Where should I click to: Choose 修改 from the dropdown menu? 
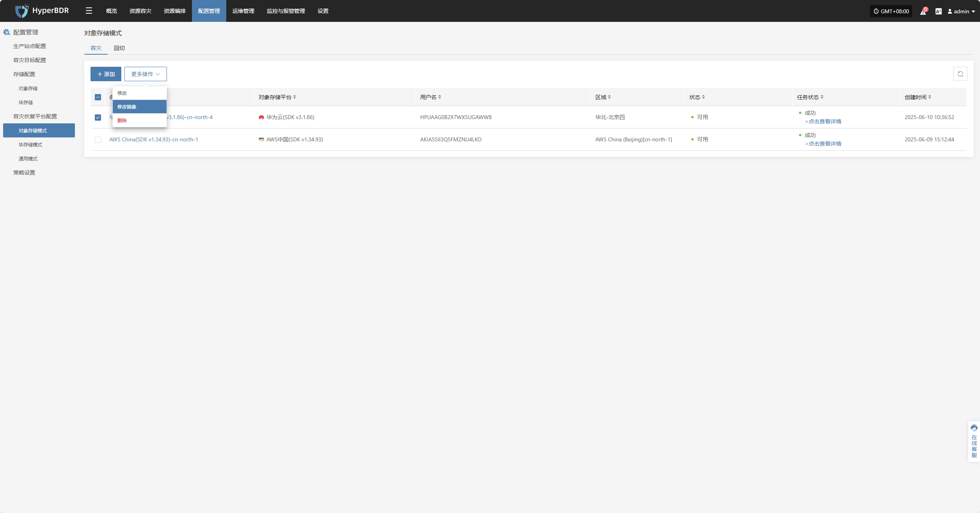point(140,93)
